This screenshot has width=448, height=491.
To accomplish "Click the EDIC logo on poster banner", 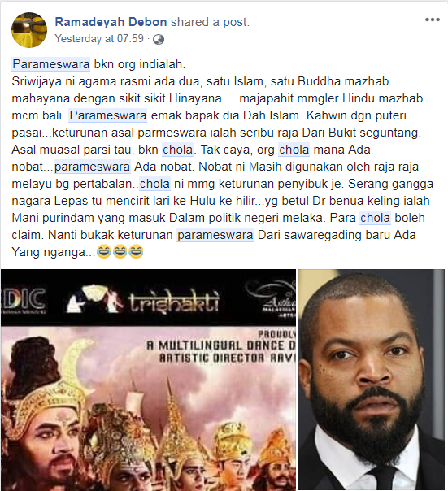I will (x=23, y=300).
